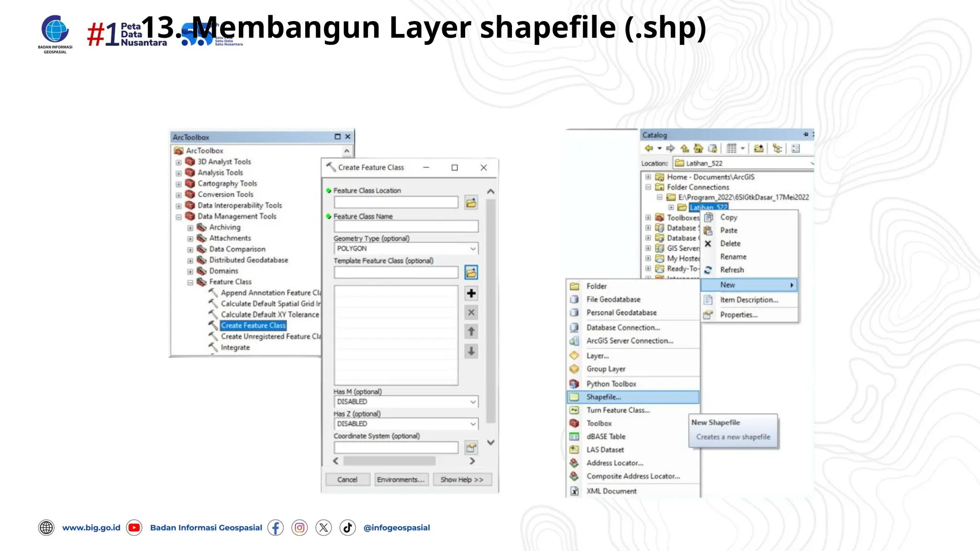Viewport: 980px width, 551px height.
Task: Select Shapefile... from the New submenu
Action: pyautogui.click(x=603, y=397)
